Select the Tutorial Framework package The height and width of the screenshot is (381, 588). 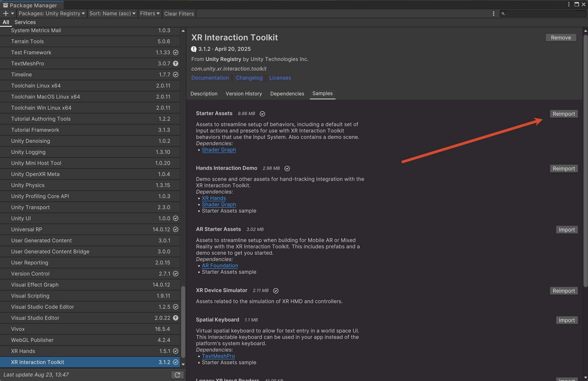[x=90, y=130]
